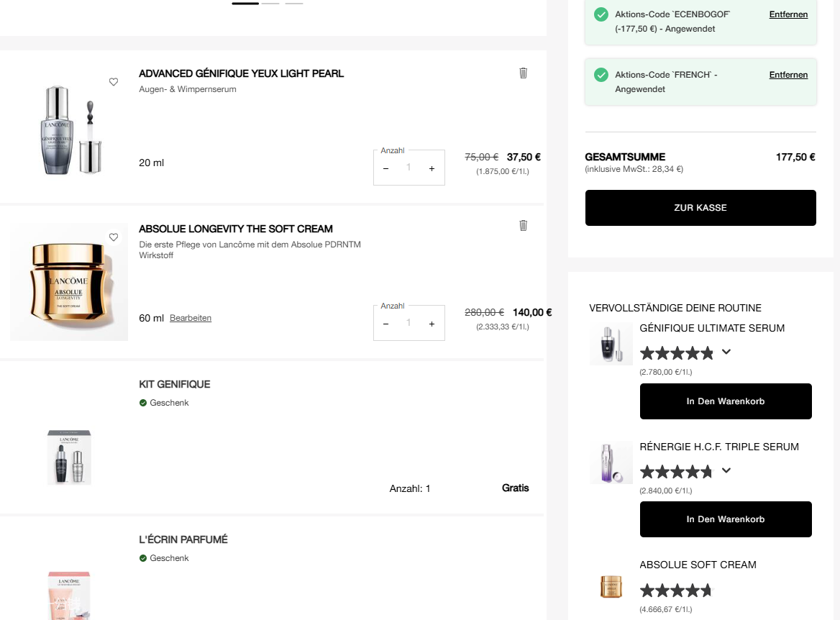The width and height of the screenshot is (840, 620).
Task: Open Advanced Génifique Yeux product image
Action: [x=69, y=129]
